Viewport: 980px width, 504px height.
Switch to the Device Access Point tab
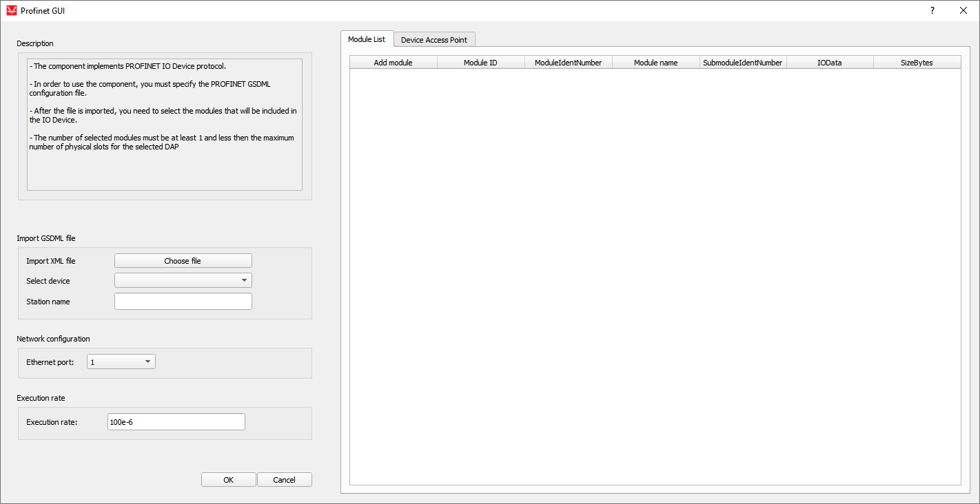434,40
